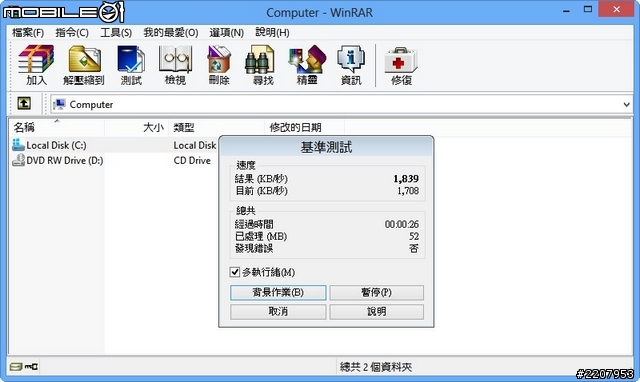
Task: Sort by the 大小 column header
Action: pos(137,127)
